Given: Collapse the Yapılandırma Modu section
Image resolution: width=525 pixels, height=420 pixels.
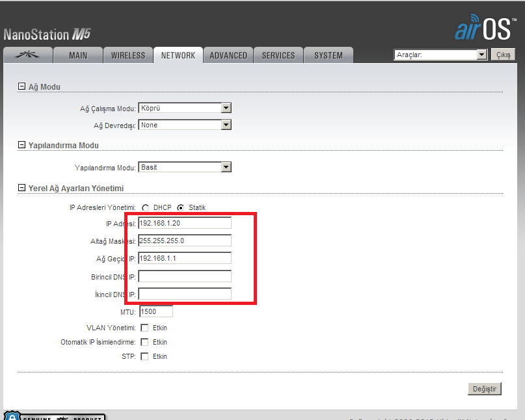Looking at the screenshot, I should [21, 145].
